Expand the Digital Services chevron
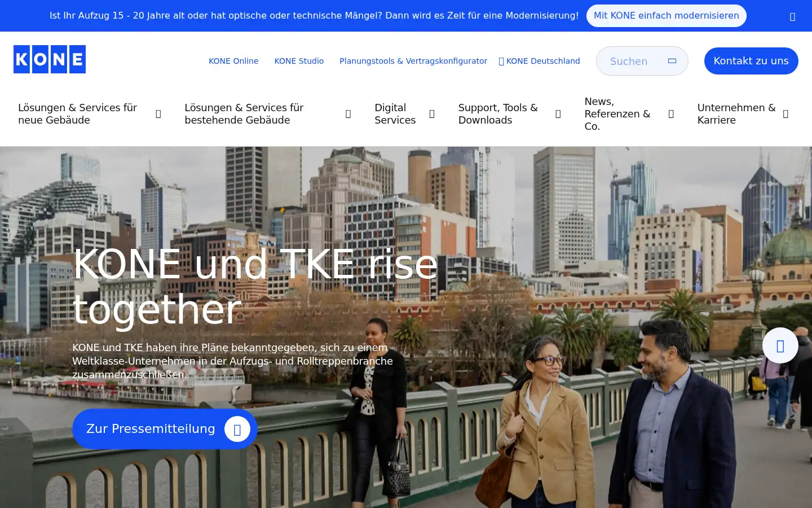The height and width of the screenshot is (508, 812). (x=432, y=114)
